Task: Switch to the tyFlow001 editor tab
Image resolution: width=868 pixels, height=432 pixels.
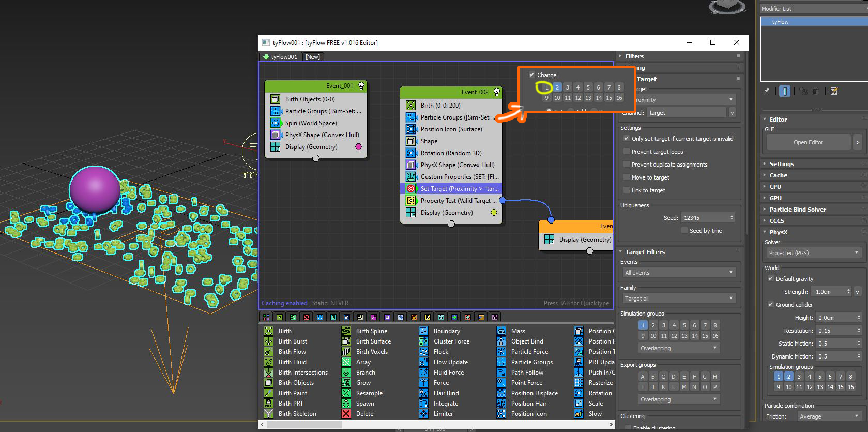Action: pos(281,57)
